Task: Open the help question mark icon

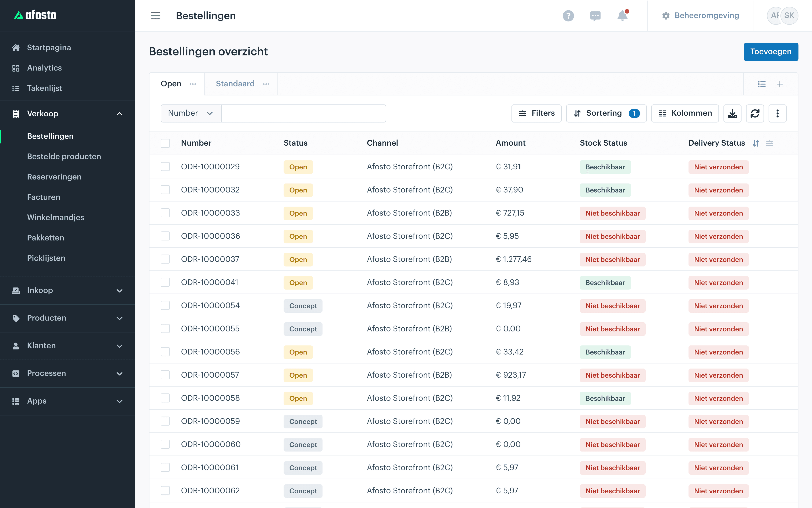Action: point(568,16)
